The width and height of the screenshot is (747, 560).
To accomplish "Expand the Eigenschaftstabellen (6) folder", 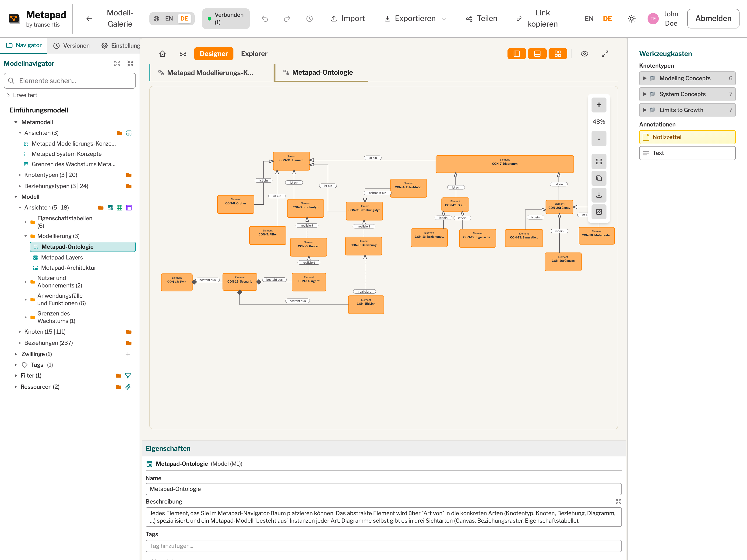I will [26, 222].
